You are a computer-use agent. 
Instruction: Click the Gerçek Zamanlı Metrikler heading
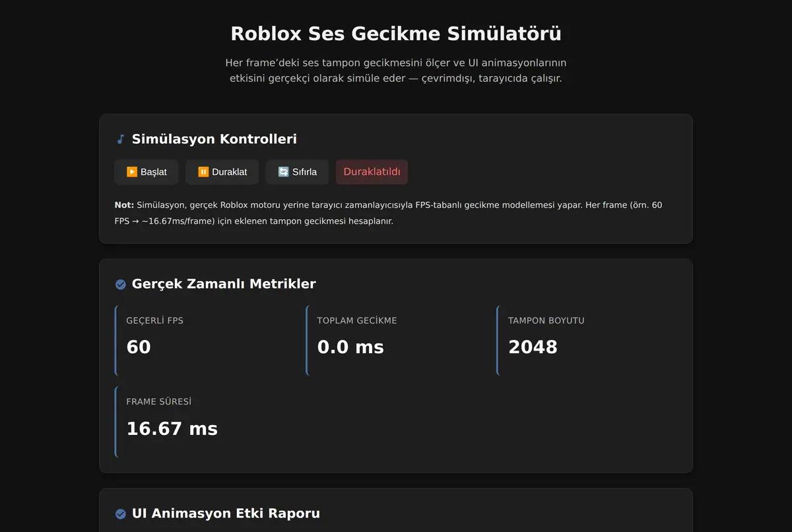pyautogui.click(x=224, y=284)
